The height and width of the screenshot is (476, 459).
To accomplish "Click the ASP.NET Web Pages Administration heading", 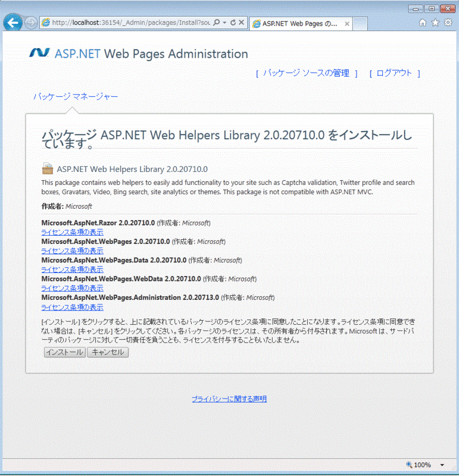I will [151, 54].
